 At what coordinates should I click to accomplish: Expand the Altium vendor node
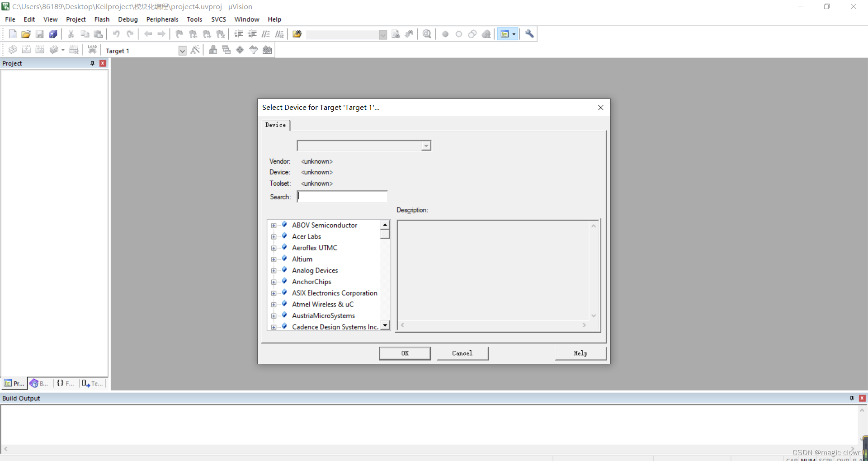pyautogui.click(x=274, y=259)
